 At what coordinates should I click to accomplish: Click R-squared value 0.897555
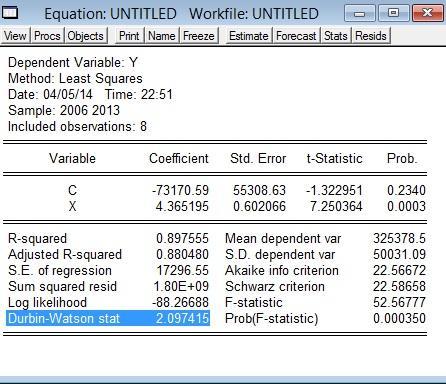(182, 238)
